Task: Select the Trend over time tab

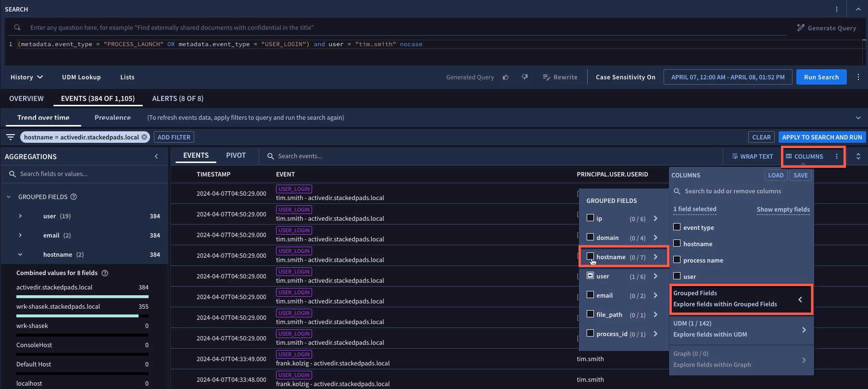Action: (43, 117)
